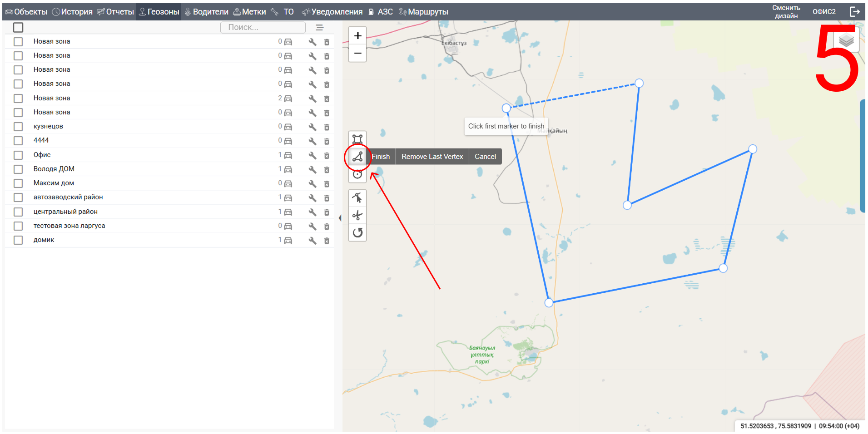Log out using the exit icon
The image size is (868, 434).
pyautogui.click(x=854, y=12)
